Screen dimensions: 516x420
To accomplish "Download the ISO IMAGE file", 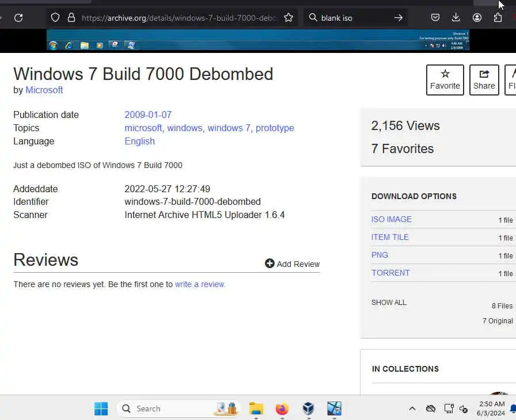I will [391, 219].
